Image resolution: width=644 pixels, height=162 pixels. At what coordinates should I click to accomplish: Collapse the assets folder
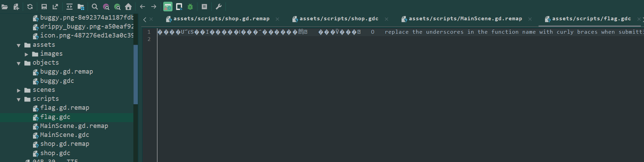(19, 45)
